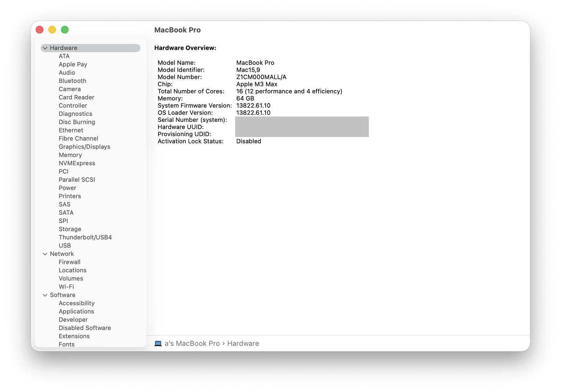Click the MacBook Pro path bar item

(x=192, y=343)
